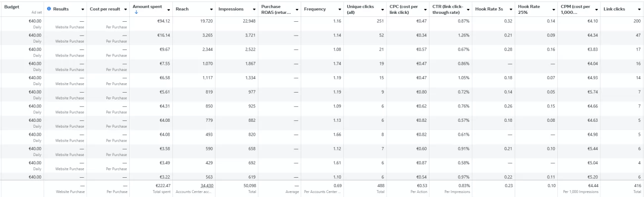This screenshot has width=644, height=197.
Task: Open the Cost per result column dropdown
Action: click(125, 9)
